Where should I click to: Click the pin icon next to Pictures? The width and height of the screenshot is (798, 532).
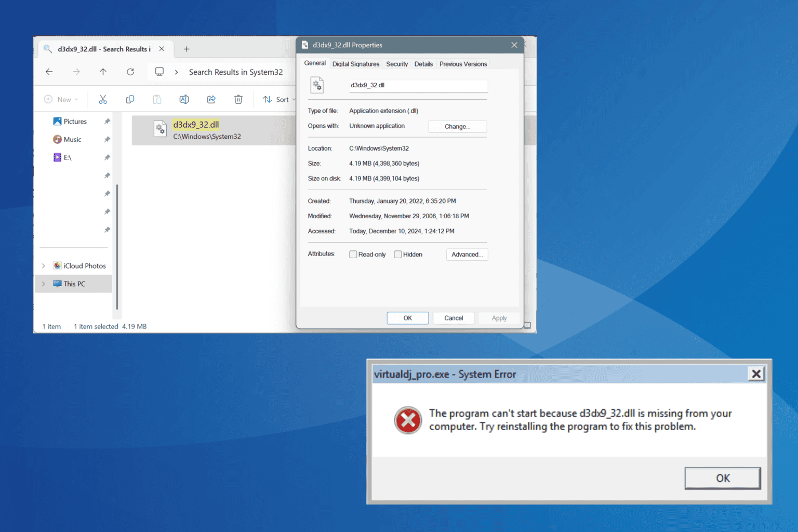coord(107,122)
